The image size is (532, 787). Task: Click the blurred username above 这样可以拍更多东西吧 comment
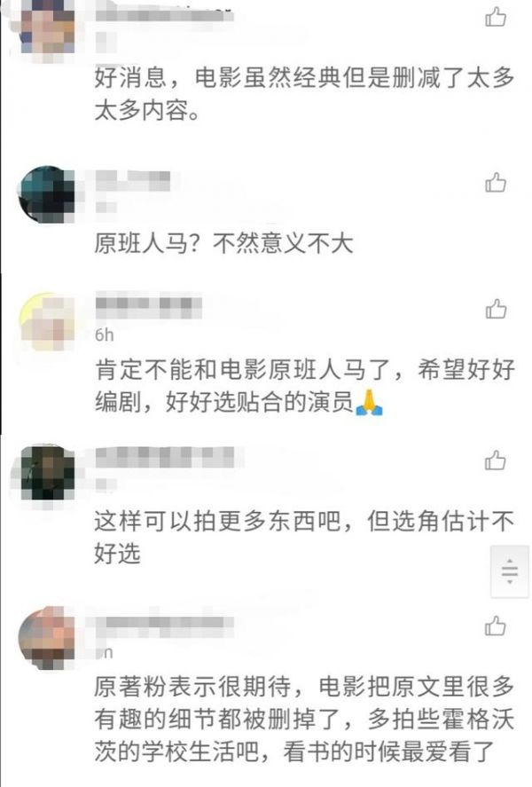click(164, 457)
